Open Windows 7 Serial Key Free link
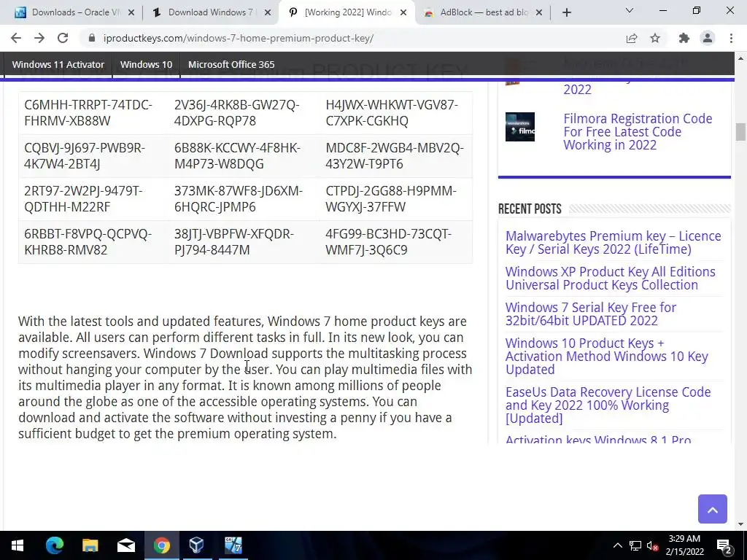The image size is (747, 560). tap(591, 314)
